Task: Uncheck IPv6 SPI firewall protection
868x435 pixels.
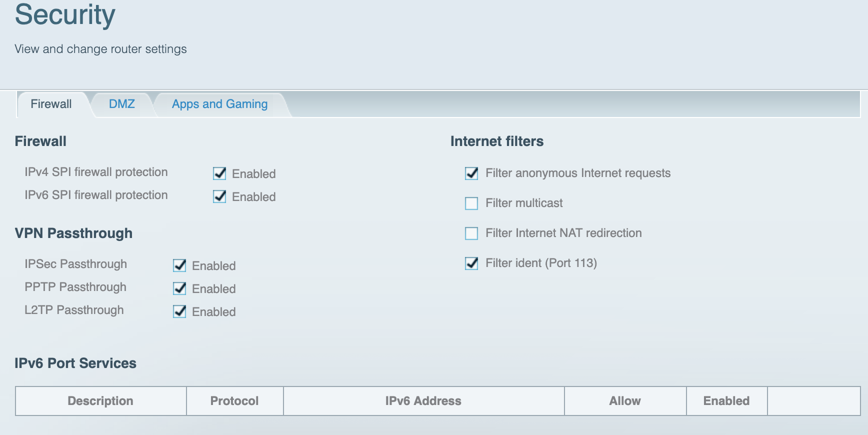Action: pyautogui.click(x=219, y=196)
